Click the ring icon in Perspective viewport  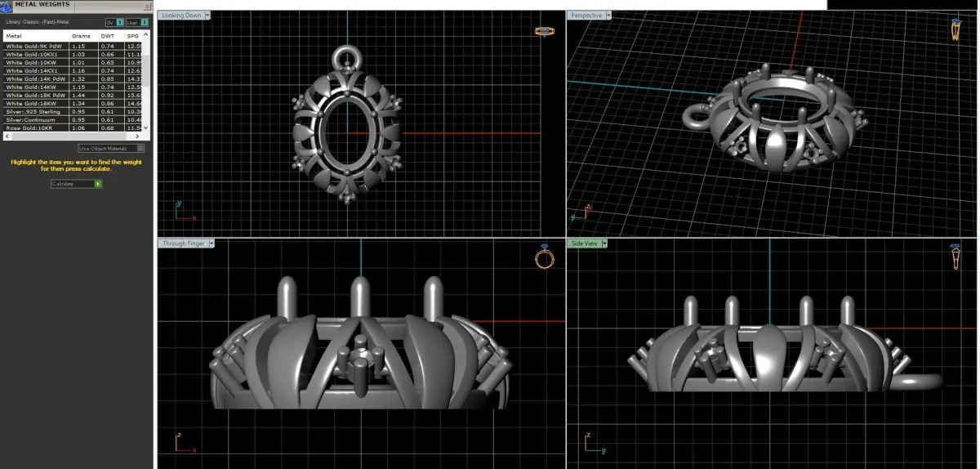pyautogui.click(x=955, y=29)
